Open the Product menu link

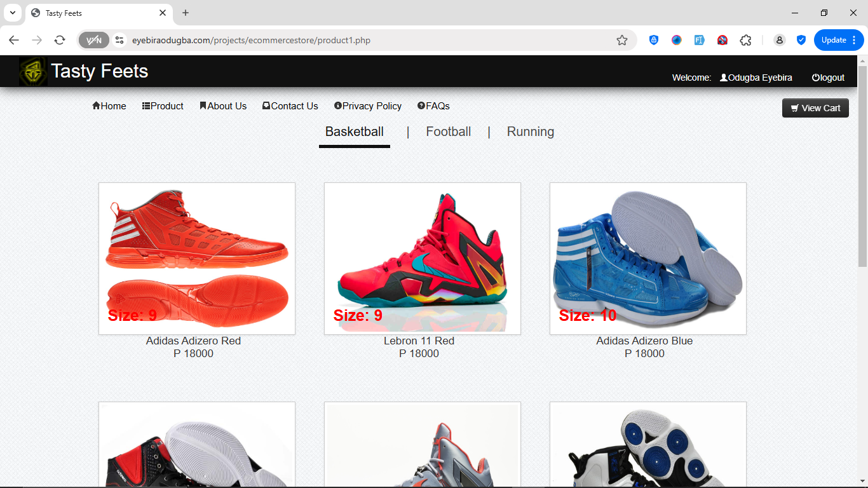click(163, 106)
